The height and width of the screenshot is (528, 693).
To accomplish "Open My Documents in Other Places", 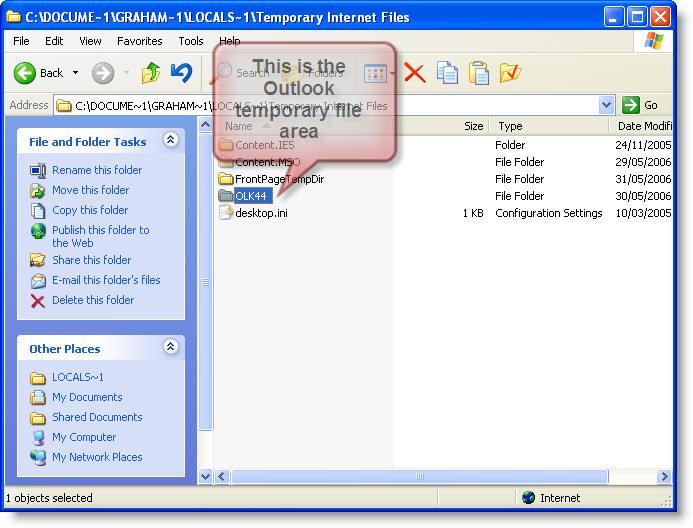I will [x=87, y=397].
